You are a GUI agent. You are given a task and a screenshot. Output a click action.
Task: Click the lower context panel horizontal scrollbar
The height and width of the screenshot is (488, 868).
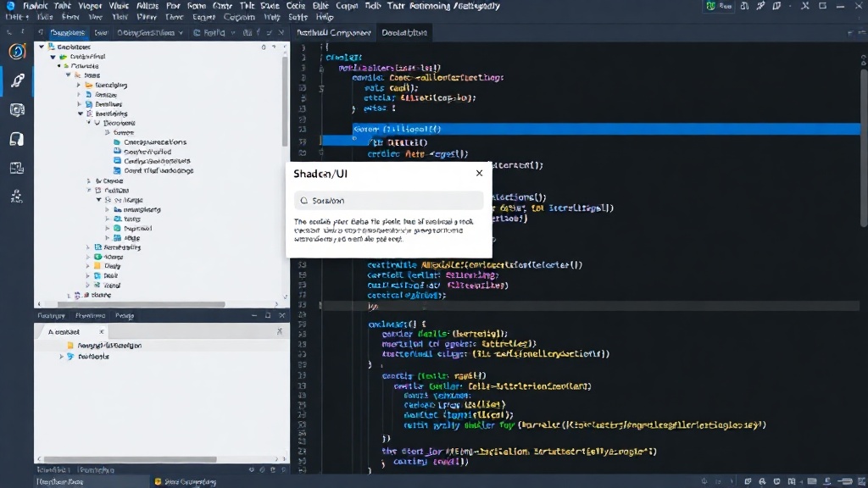click(x=130, y=459)
